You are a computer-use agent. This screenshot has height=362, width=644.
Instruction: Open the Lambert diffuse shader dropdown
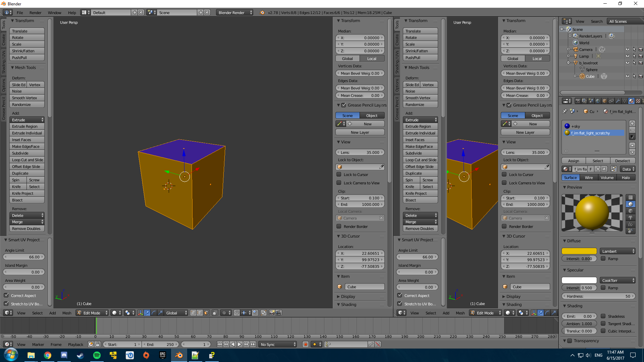(x=617, y=251)
